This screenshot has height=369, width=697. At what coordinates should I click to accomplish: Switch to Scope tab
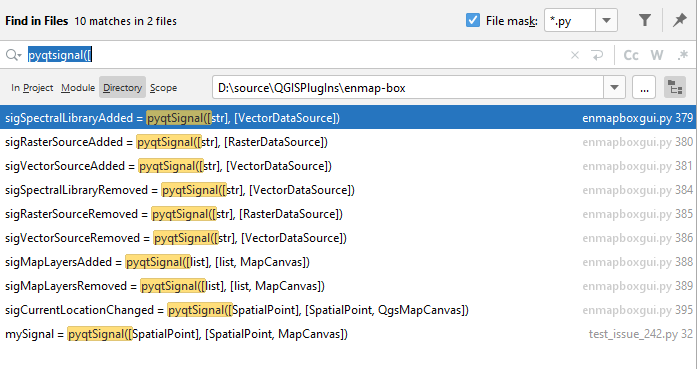163,88
